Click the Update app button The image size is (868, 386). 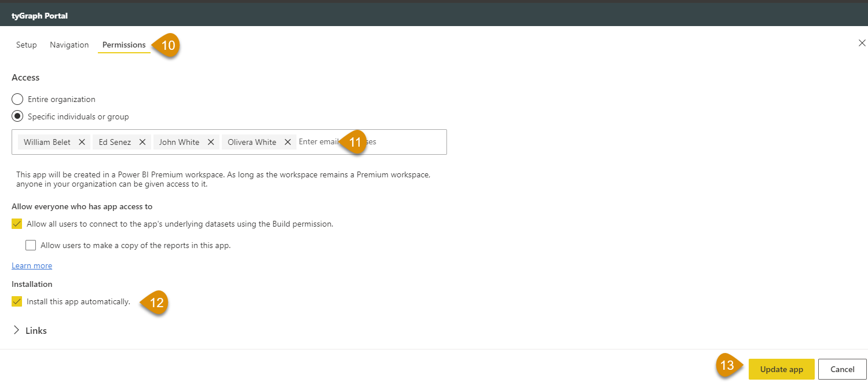pyautogui.click(x=781, y=369)
